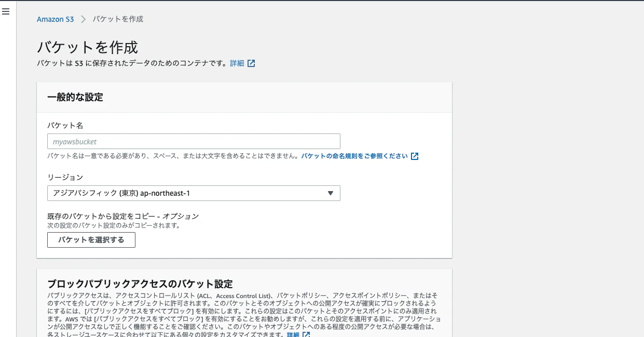This screenshot has height=337, width=644.
Task: Open バケットの命名規則をご参照ください link
Action: tap(354, 156)
